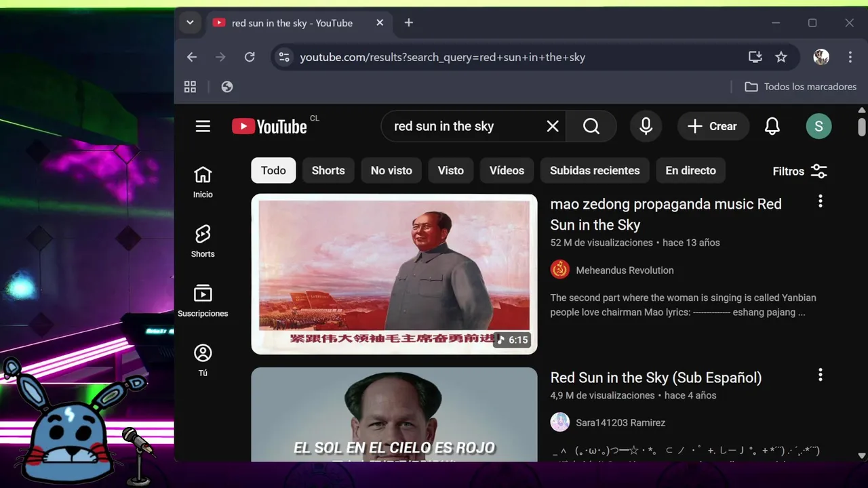Click the second part description snippet
Screen dimensions: 868x488
click(x=683, y=305)
